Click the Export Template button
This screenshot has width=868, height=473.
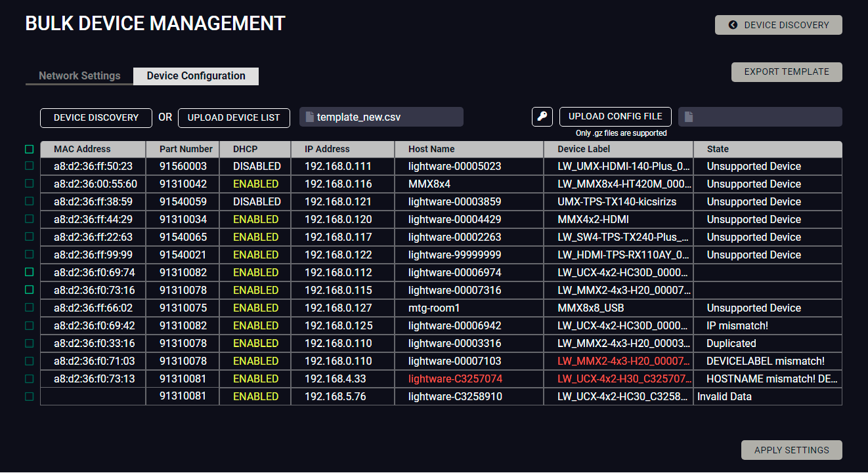click(x=787, y=72)
